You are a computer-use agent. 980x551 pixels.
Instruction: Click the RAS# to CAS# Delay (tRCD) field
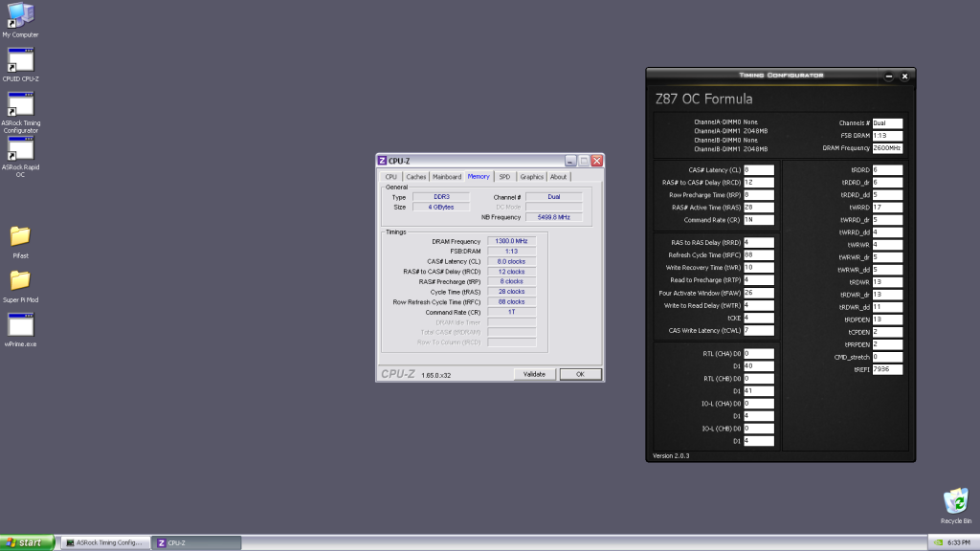click(759, 183)
